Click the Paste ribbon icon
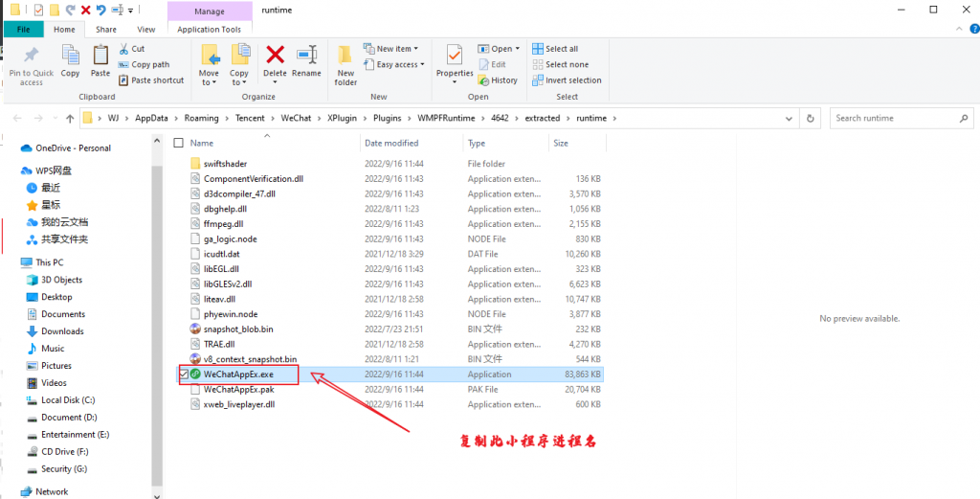980x499 pixels. 100,55
